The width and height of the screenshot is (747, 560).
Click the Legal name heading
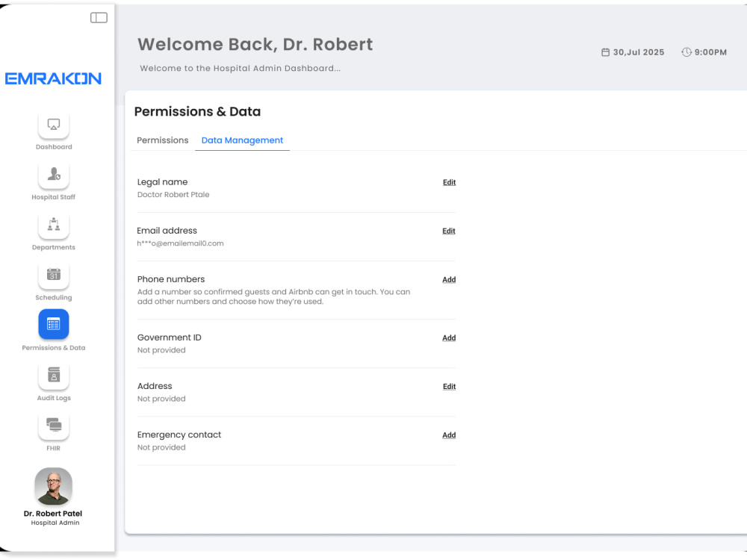(x=162, y=182)
